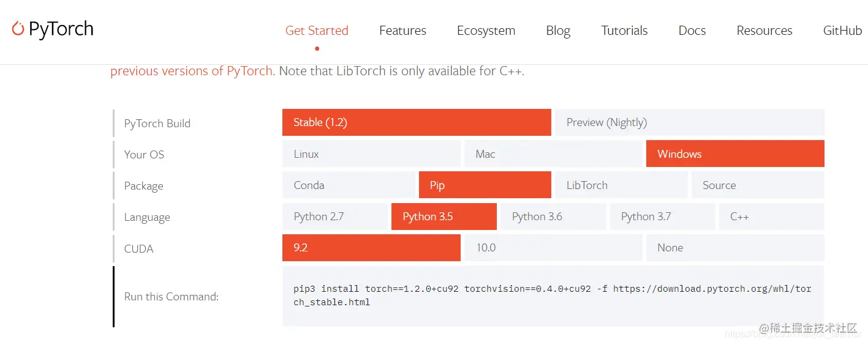Choose C++ as the language
Viewport: 868px width, 345px height.
(772, 217)
